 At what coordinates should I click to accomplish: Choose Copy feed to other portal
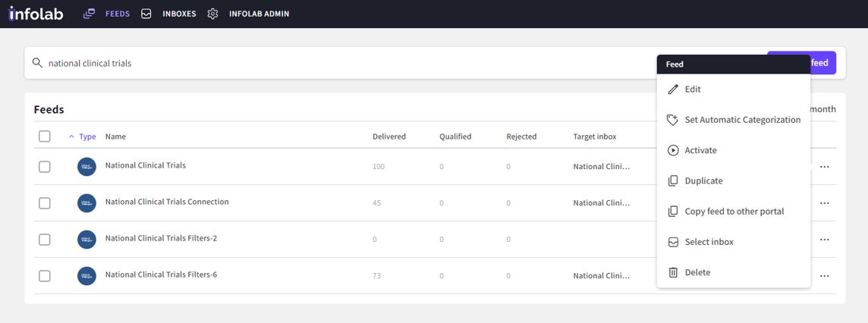pos(734,212)
